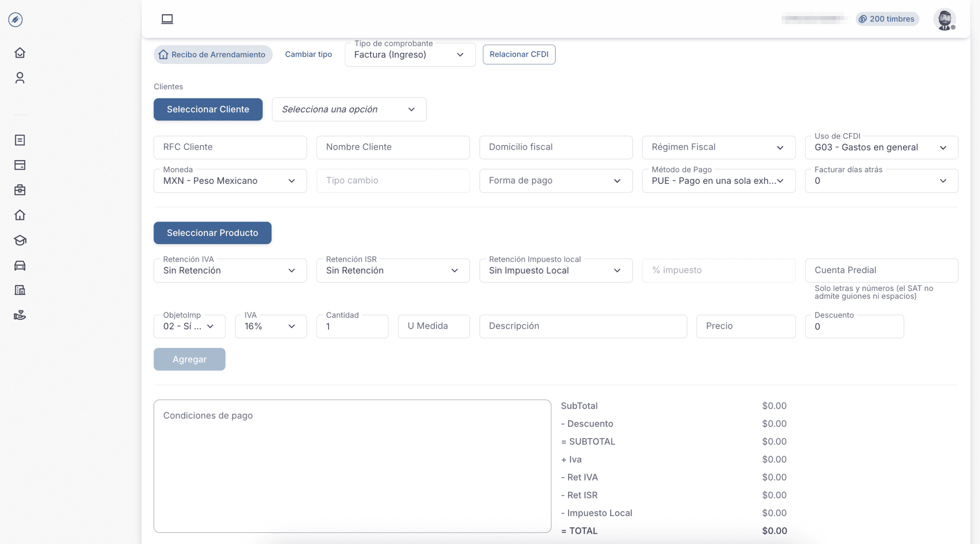The height and width of the screenshot is (544, 980).
Task: Click the Seleccionar Producto button
Action: coord(212,233)
